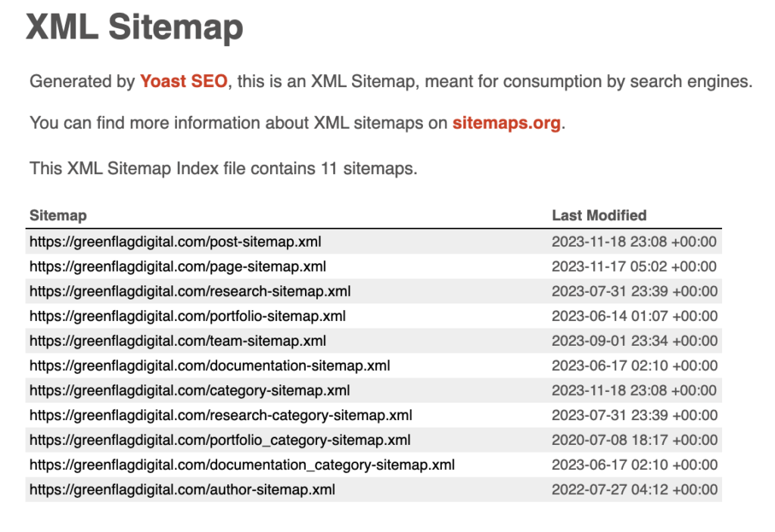The image size is (775, 532).
Task: Open the team-sitemap.xml link
Action: (x=177, y=341)
